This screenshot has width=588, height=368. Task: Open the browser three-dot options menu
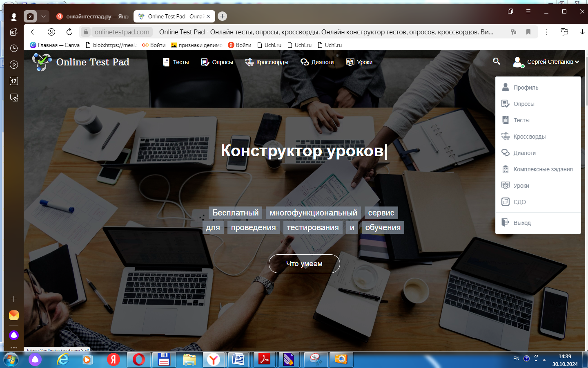[x=546, y=32]
